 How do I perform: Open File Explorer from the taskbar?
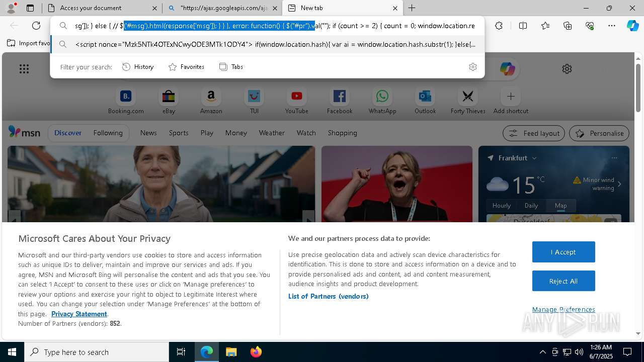[x=231, y=352]
